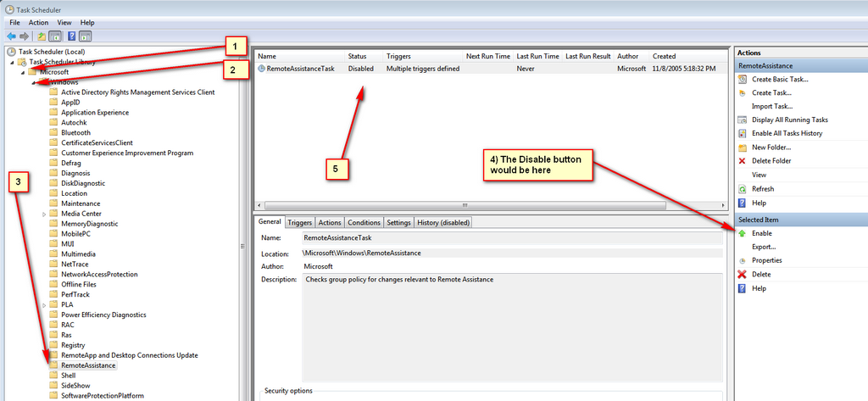Select the NetworkAccessProtection folder

tap(99, 274)
